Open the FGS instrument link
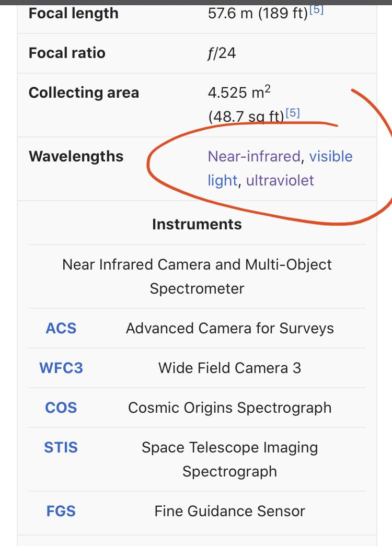The image size is (392, 546). click(61, 511)
